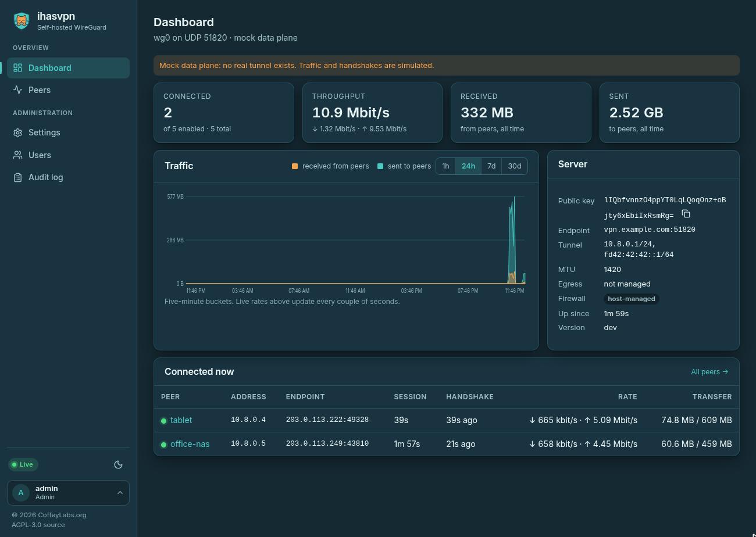Click the TRANSFER column header

pyautogui.click(x=712, y=397)
